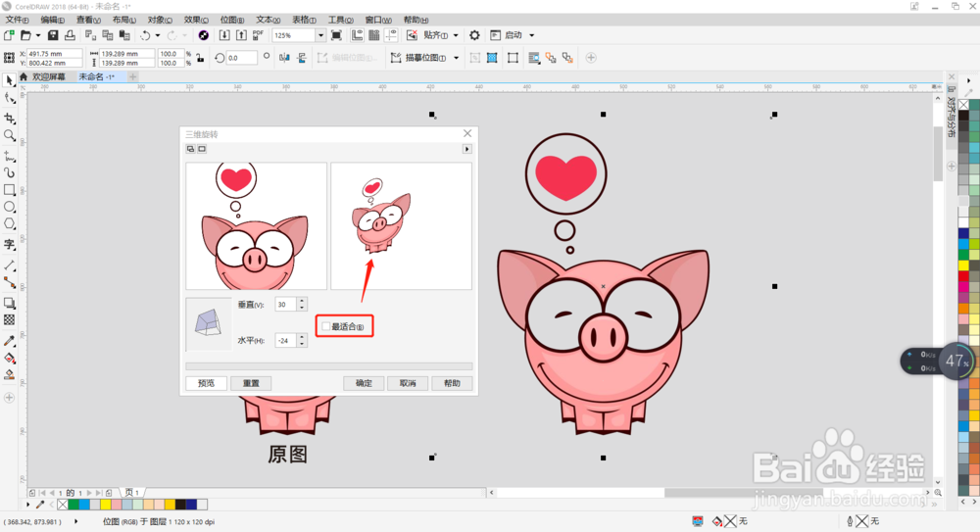Select the Interactive Fill tool
This screenshot has width=980, height=532.
point(10,359)
